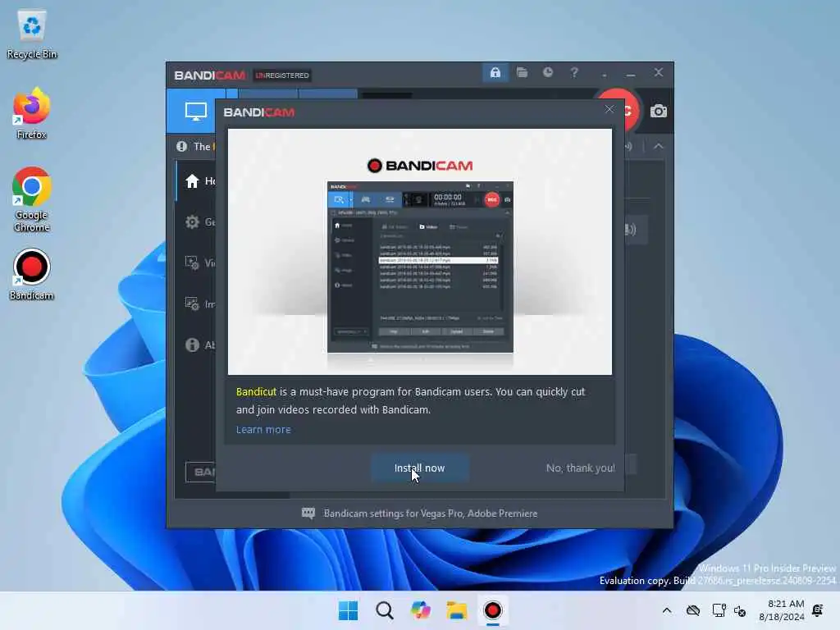Viewport: 840px width, 630px height.
Task: Open notifications bell icon
Action: [818, 610]
